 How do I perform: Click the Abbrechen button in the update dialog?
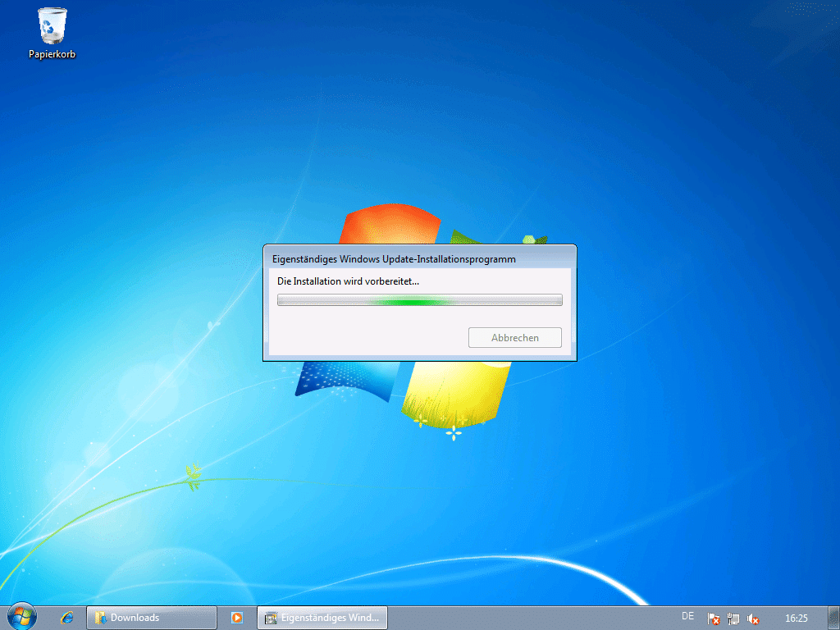click(515, 337)
